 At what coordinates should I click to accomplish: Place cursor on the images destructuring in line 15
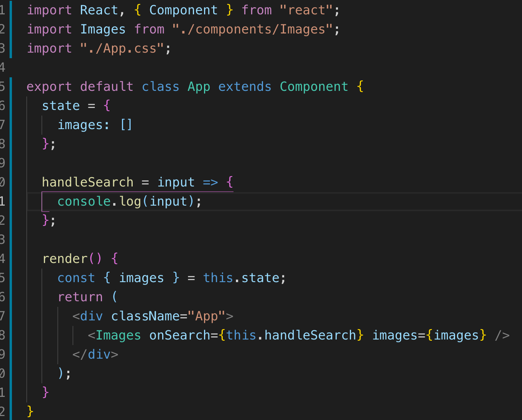tap(141, 278)
